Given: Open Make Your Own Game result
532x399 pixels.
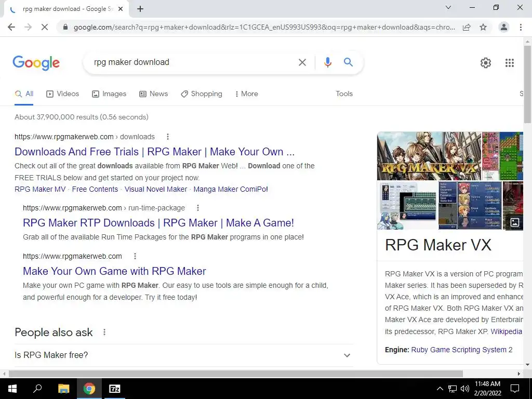Looking at the screenshot, I should [114, 271].
